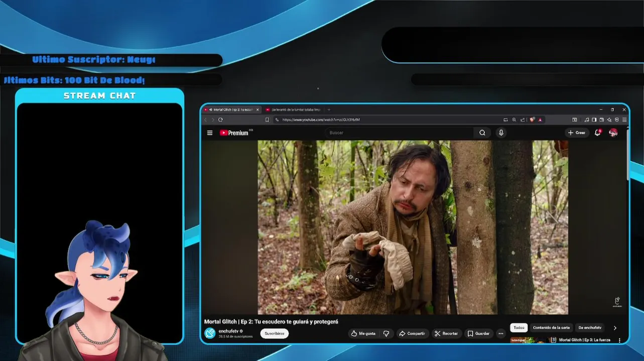Open enchufetv channel avatar

(x=210, y=333)
